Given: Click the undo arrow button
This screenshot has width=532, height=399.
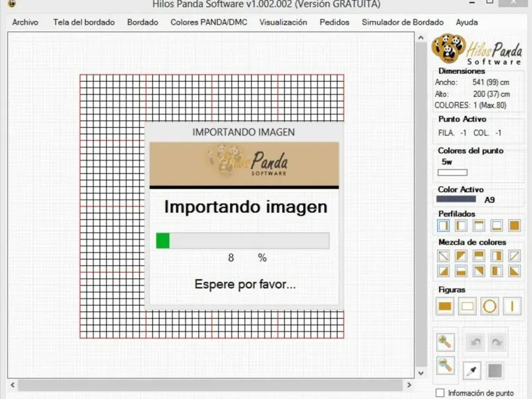Looking at the screenshot, I should click(x=475, y=342).
